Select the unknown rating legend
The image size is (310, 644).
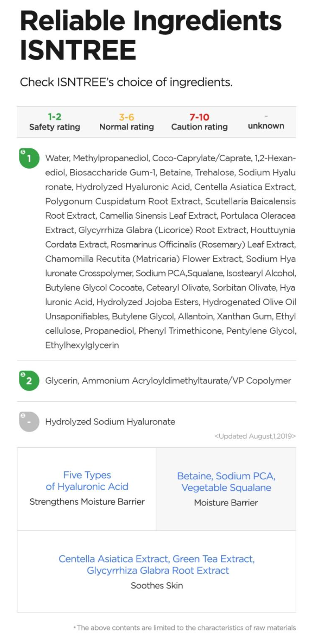pos(266,122)
